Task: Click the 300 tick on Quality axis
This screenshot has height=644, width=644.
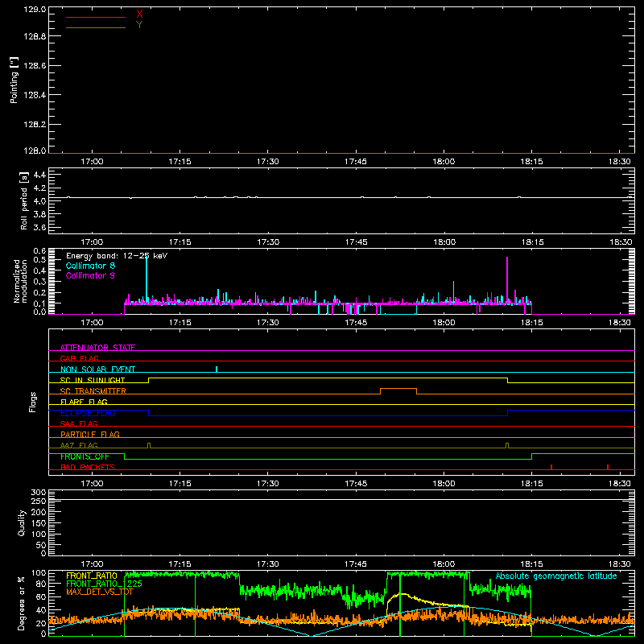Action: point(39,493)
